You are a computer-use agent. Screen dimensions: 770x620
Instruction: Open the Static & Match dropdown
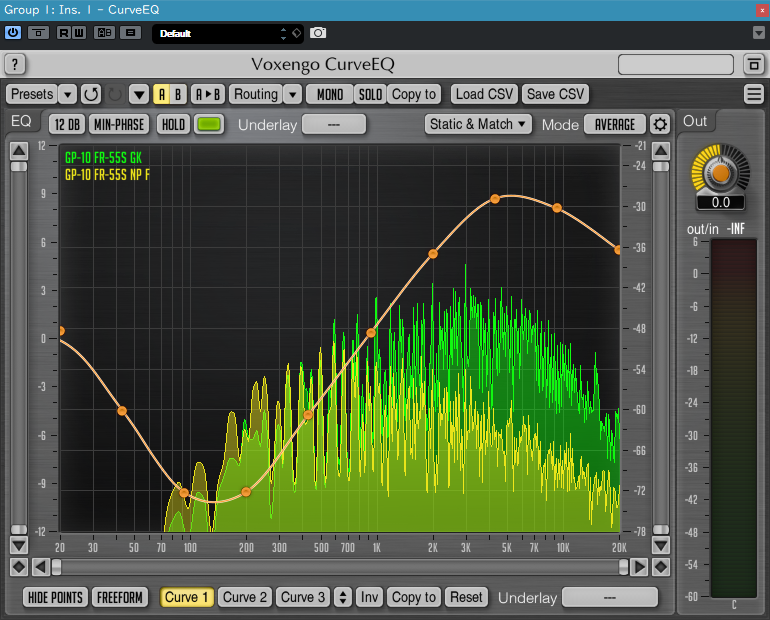click(x=478, y=125)
